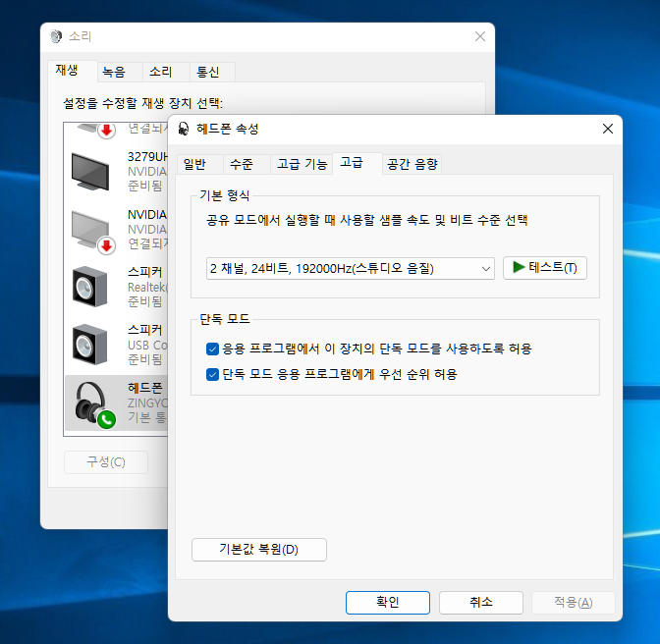The image size is (660, 644).
Task: Select the disconnected NVIDIA monitor icon with red arrow
Action: click(93, 232)
